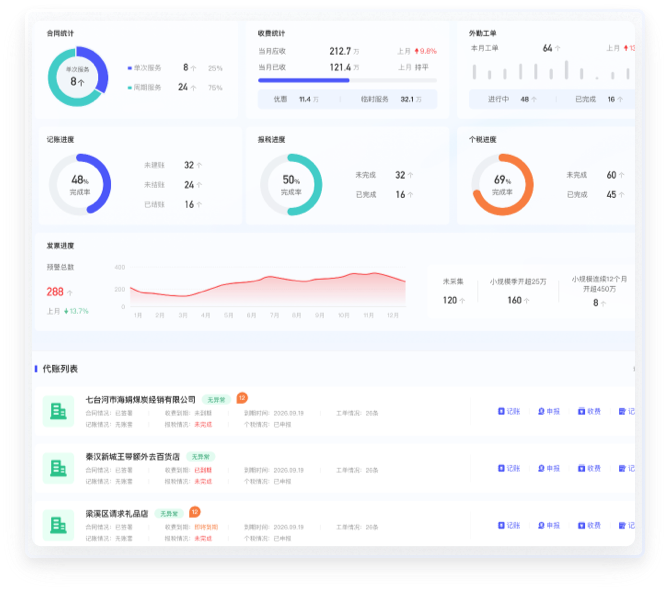Screen dimensions: 667x591
Task: Click the 代账列表 section heading
Action: pos(60,369)
